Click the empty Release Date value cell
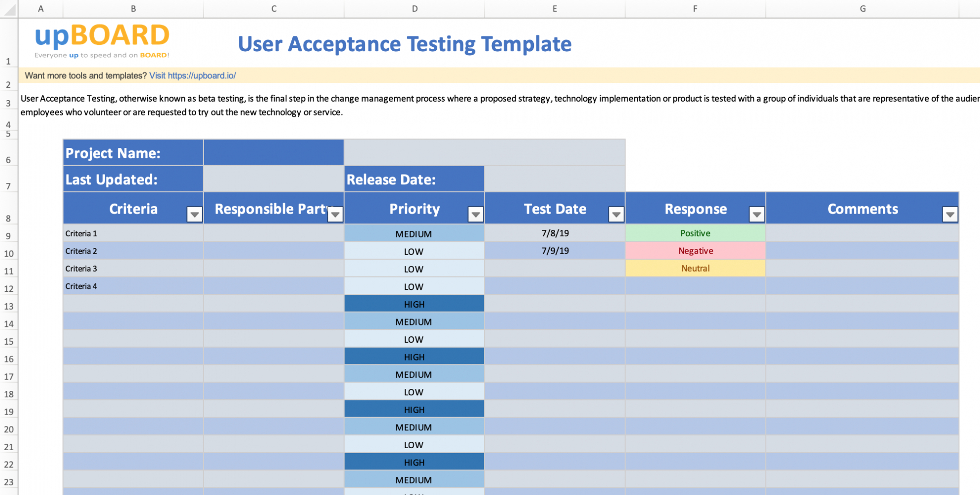Viewport: 980px width, 495px height. tap(555, 179)
